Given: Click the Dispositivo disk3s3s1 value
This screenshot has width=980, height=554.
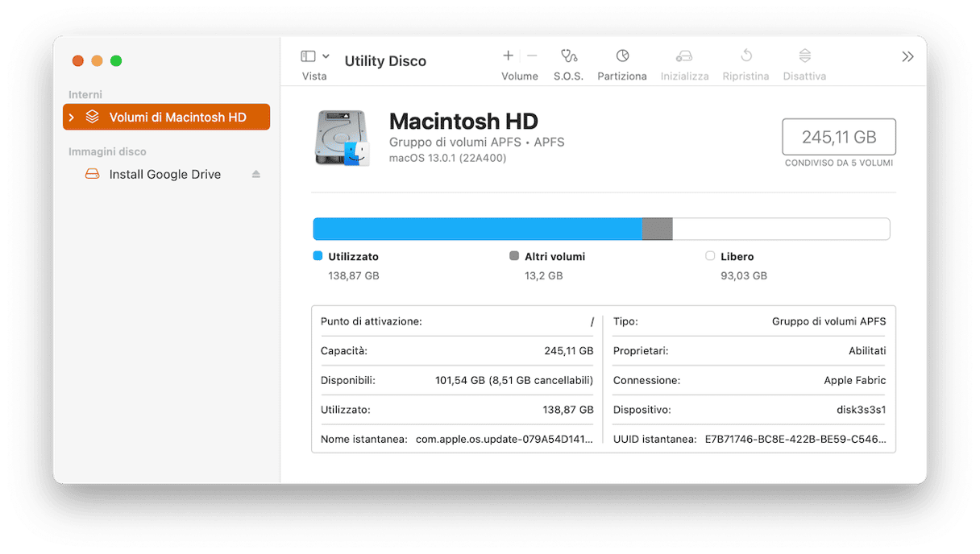Looking at the screenshot, I should pos(862,410).
